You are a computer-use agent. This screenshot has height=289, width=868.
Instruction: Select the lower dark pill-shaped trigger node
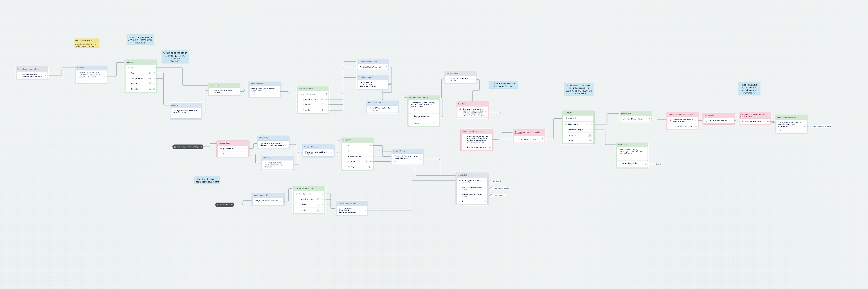click(x=225, y=205)
